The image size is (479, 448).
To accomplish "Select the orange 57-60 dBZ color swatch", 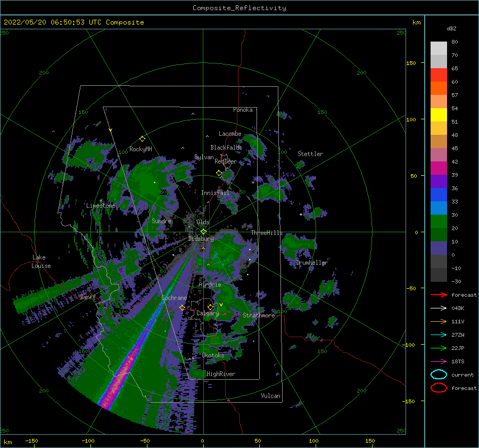I will click(439, 88).
